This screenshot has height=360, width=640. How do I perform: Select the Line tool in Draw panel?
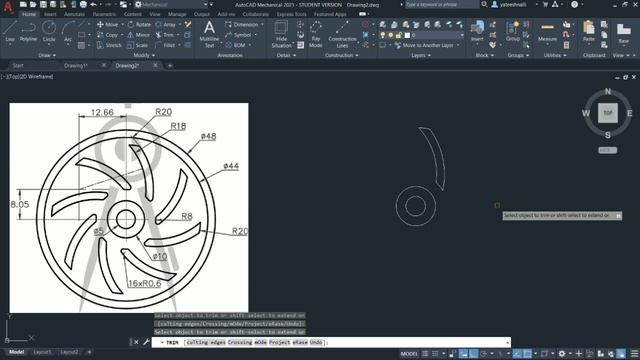point(10,31)
